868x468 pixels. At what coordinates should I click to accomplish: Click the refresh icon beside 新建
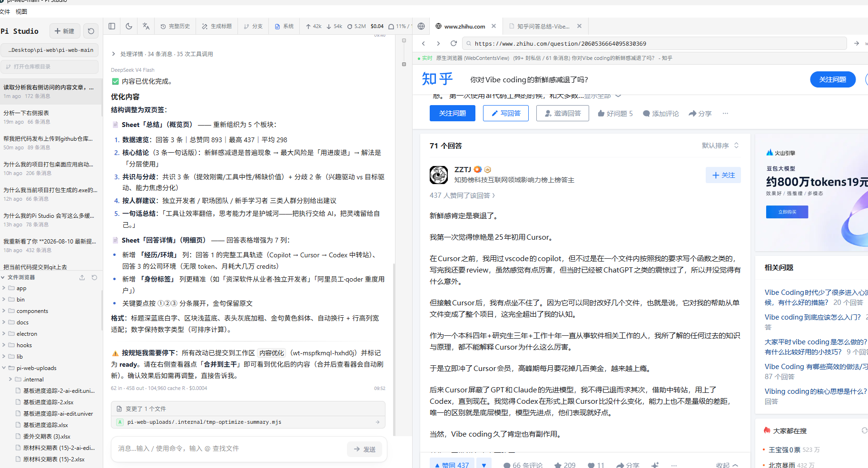pos(91,31)
